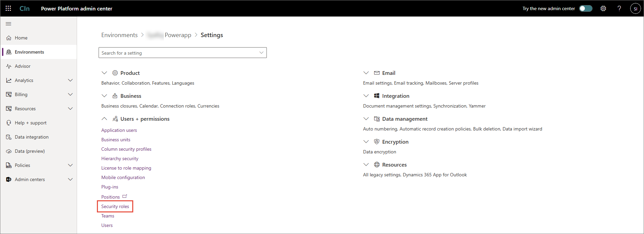Screen dimensions: 644x234
Task: Expand the Encryption section chevron
Action: [366, 142]
